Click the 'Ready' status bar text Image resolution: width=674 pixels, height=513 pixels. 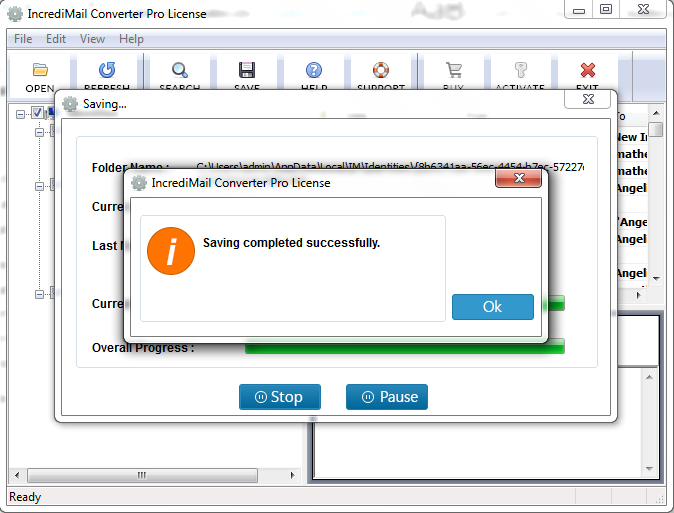coord(25,497)
